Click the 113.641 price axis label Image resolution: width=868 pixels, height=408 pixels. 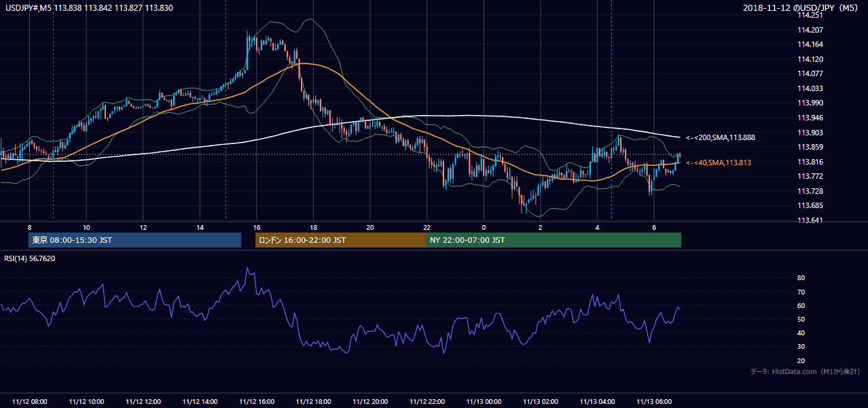click(x=810, y=220)
